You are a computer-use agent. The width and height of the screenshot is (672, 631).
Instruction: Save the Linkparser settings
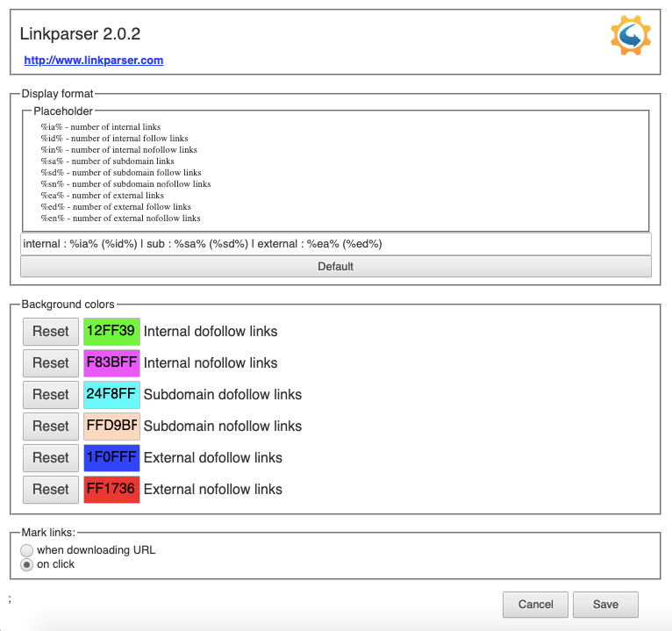coord(605,605)
